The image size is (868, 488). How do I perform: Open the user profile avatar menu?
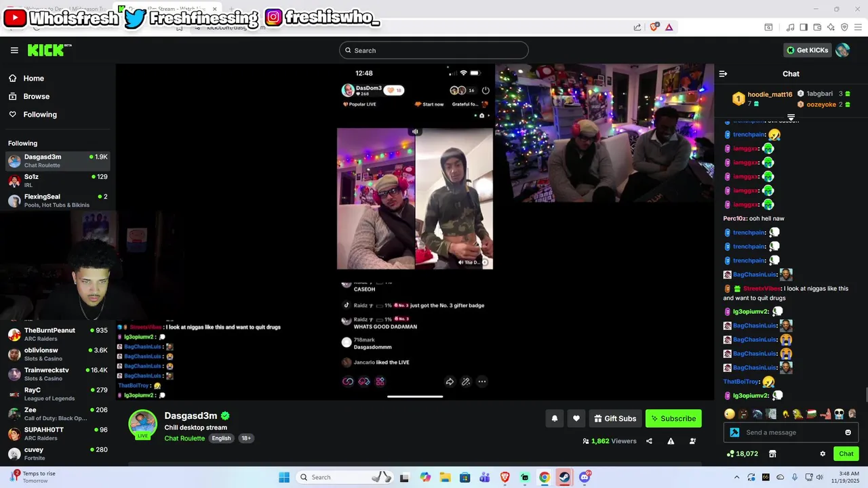click(x=843, y=50)
